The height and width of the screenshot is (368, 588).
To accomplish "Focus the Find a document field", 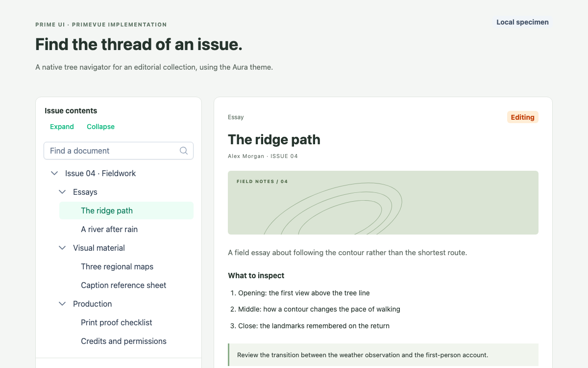I will (x=119, y=151).
